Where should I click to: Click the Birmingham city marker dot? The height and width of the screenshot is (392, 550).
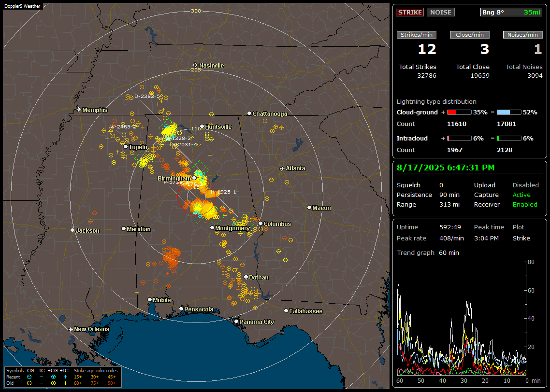[194, 178]
